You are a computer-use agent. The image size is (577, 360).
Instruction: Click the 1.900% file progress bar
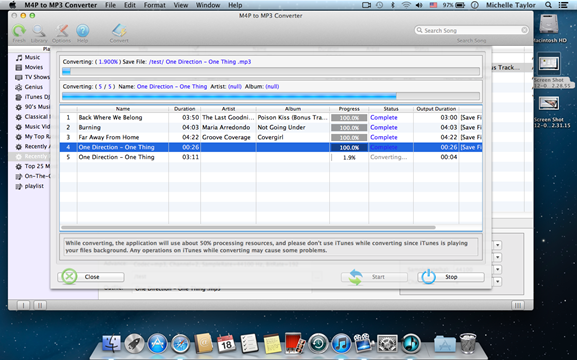click(271, 71)
